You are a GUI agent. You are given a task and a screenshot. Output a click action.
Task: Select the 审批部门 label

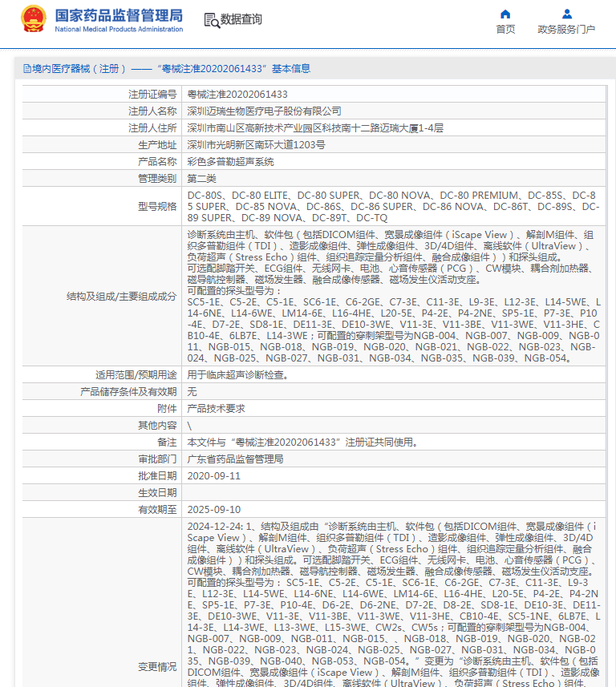pos(157,459)
